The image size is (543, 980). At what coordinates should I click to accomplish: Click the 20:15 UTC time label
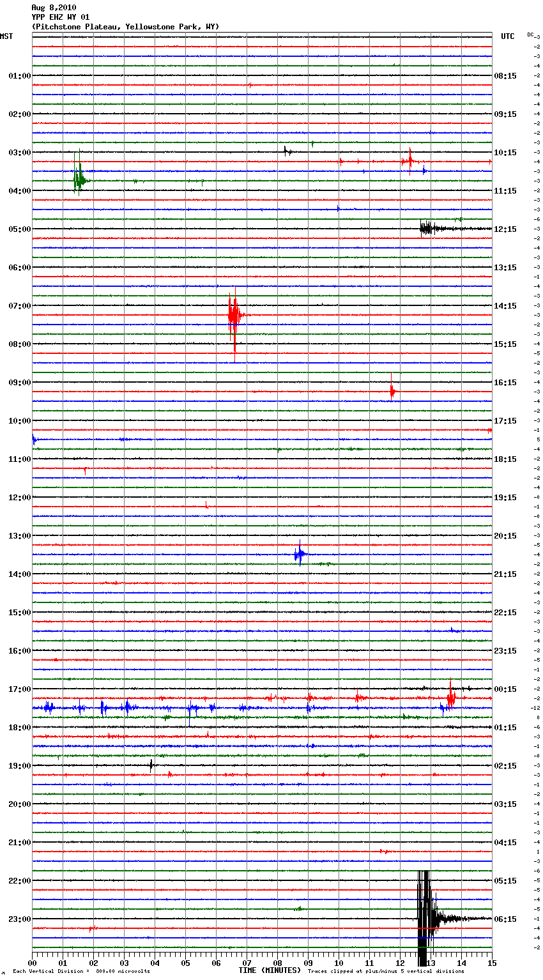[x=505, y=536]
